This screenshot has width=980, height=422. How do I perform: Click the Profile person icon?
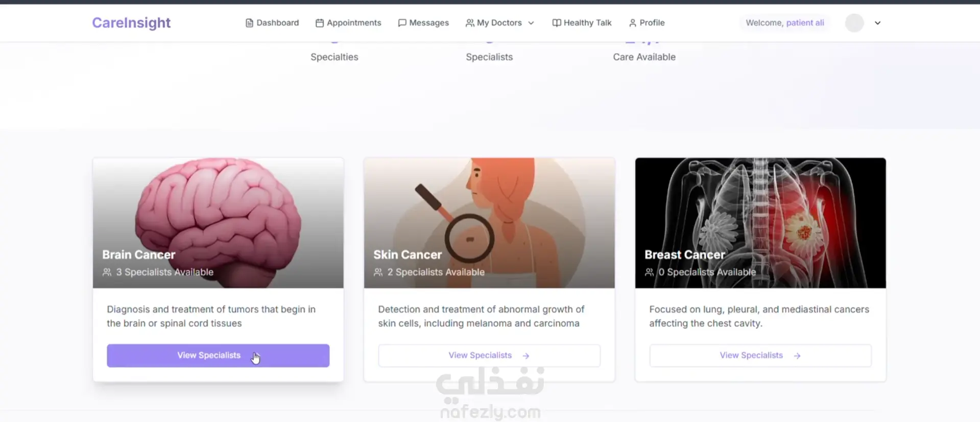[x=633, y=23]
